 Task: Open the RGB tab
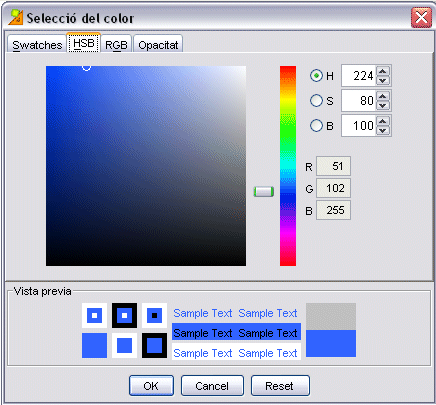[x=116, y=44]
